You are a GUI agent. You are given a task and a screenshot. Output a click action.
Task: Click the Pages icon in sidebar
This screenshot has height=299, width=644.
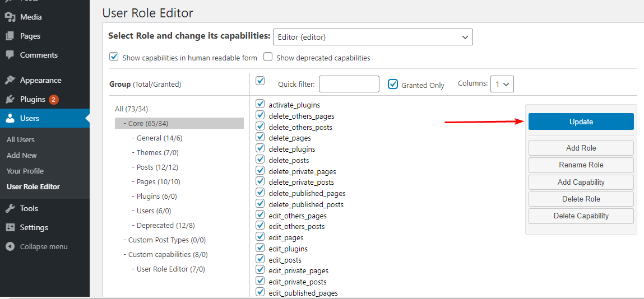[10, 36]
